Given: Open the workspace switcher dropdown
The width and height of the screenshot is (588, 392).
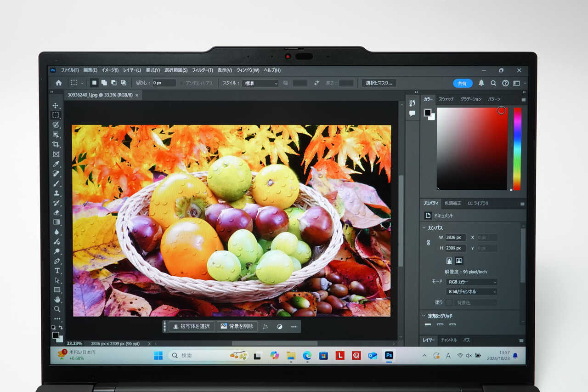Looking at the screenshot, I should pos(519,83).
